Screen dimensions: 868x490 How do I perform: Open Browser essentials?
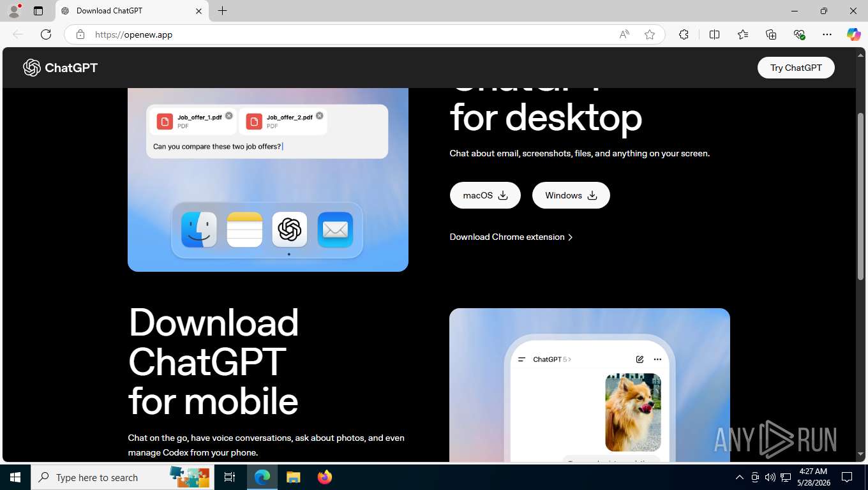click(x=799, y=34)
